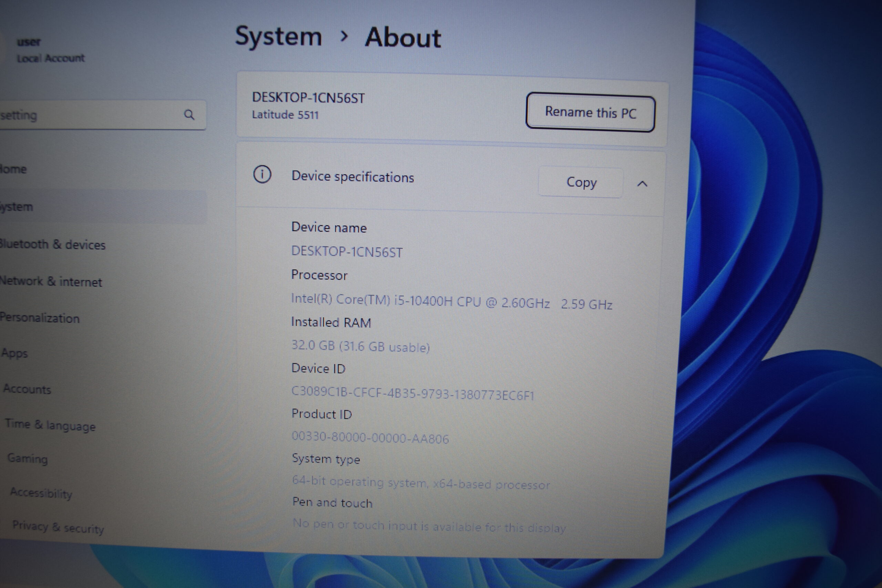Click the System type label

[326, 459]
